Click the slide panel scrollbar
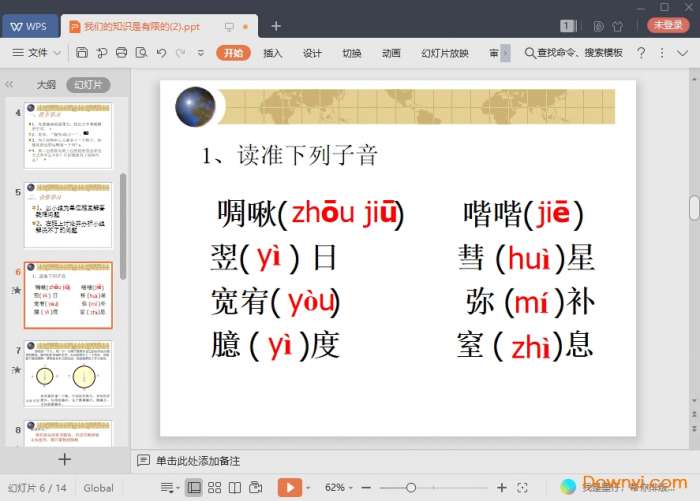 123,226
